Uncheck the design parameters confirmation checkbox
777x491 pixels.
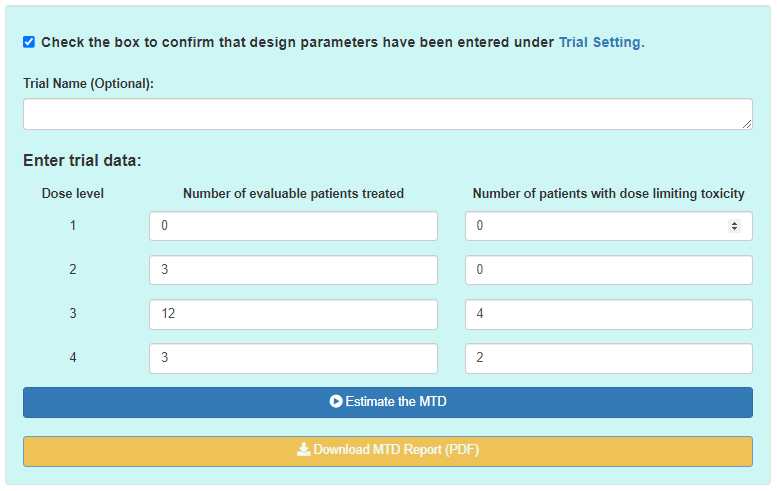29,42
